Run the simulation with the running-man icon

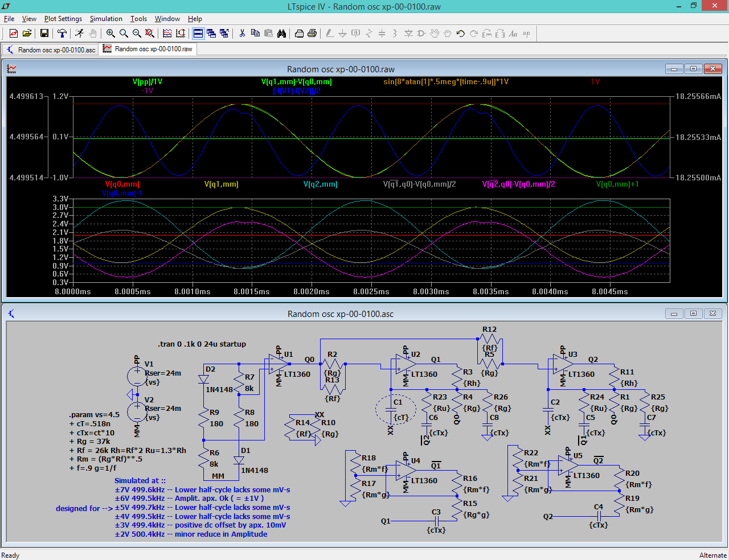pyautogui.click(x=79, y=34)
